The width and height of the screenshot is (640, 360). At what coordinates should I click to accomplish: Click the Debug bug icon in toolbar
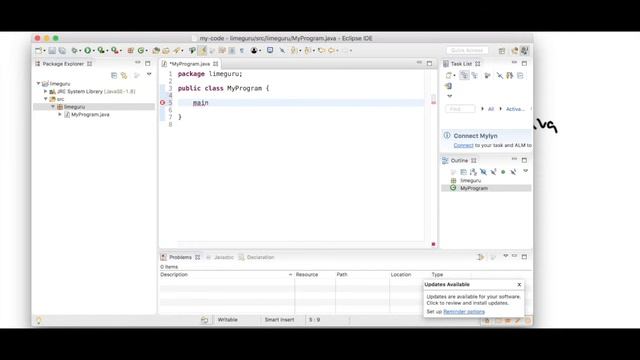(74, 51)
